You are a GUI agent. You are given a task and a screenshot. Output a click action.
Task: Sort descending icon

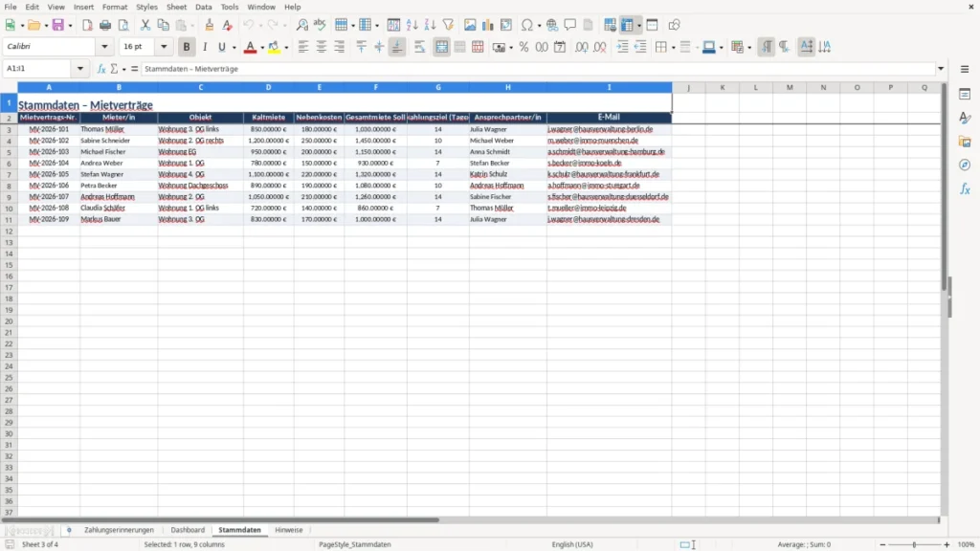point(430,25)
